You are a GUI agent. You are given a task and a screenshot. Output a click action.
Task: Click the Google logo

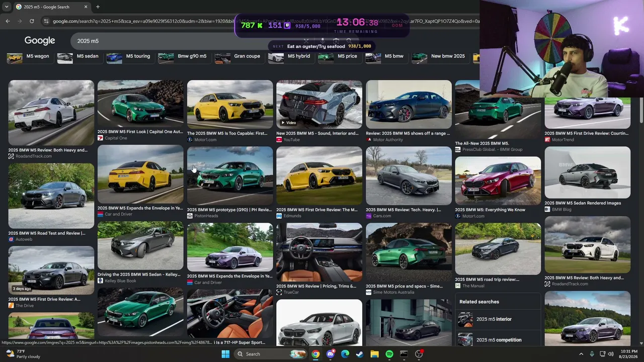click(40, 41)
